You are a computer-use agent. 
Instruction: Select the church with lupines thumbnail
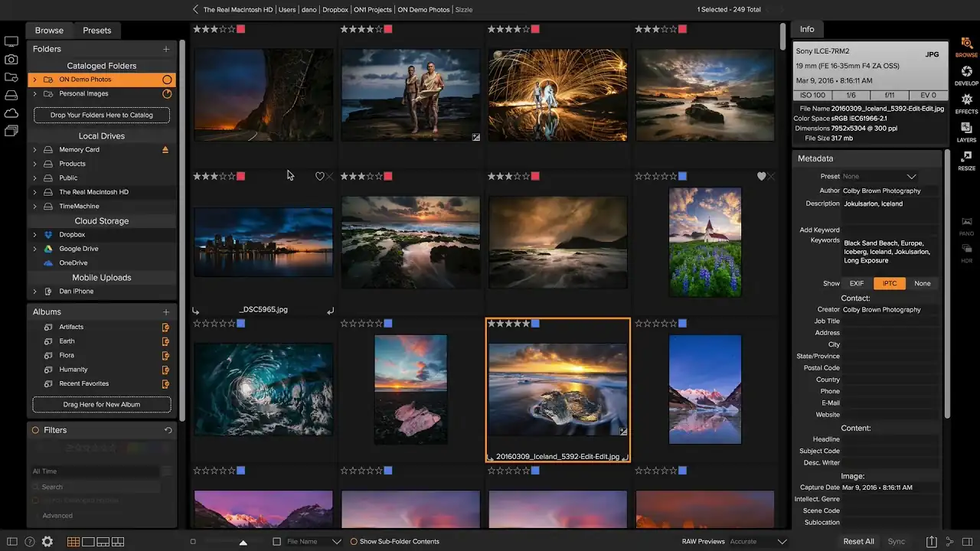[x=705, y=242]
